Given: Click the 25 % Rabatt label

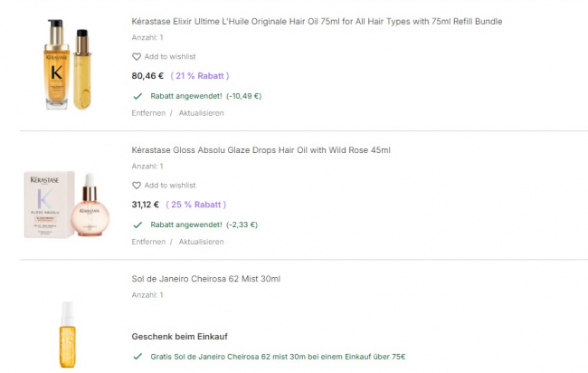Looking at the screenshot, I should pos(198,205).
